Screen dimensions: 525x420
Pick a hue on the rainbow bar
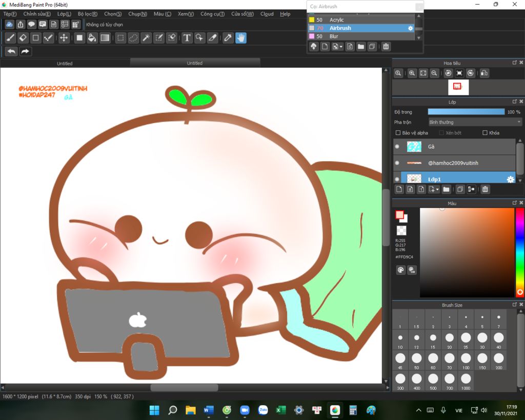[x=519, y=252]
